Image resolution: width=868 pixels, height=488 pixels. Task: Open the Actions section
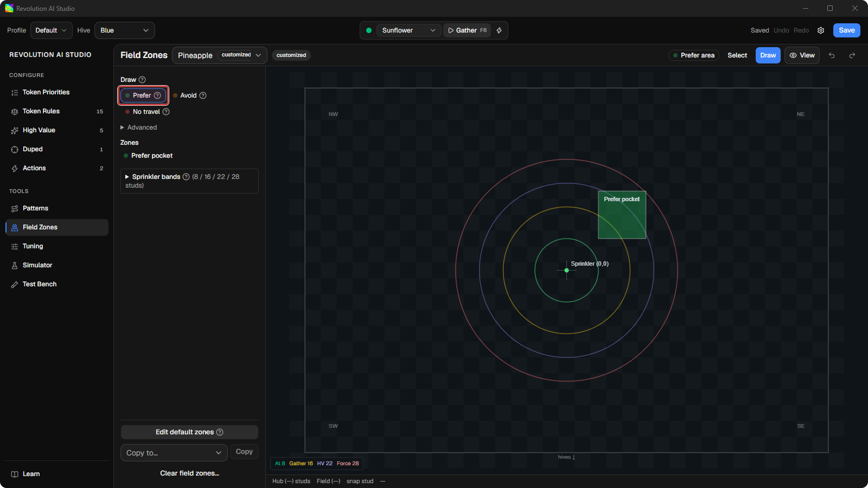57,168
